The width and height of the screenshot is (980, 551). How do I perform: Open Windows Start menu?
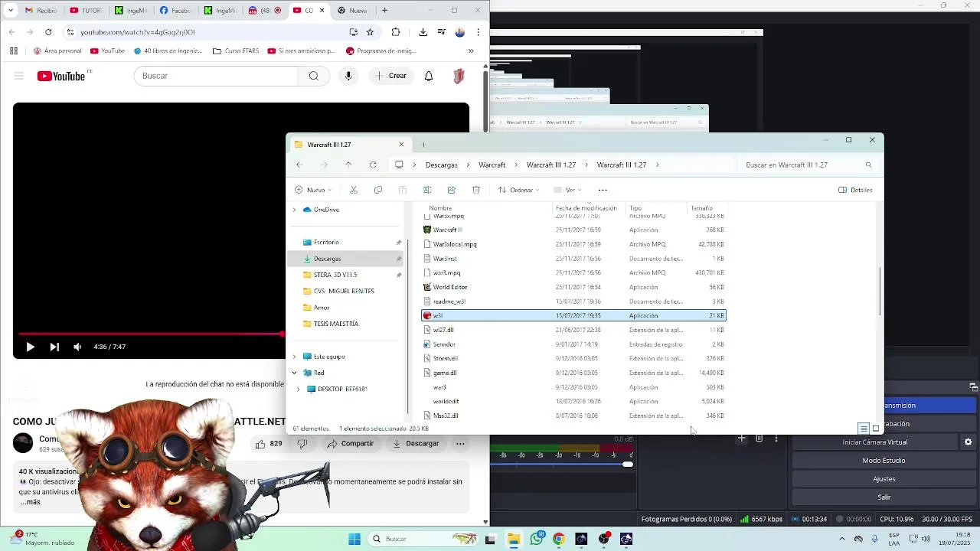point(354,539)
